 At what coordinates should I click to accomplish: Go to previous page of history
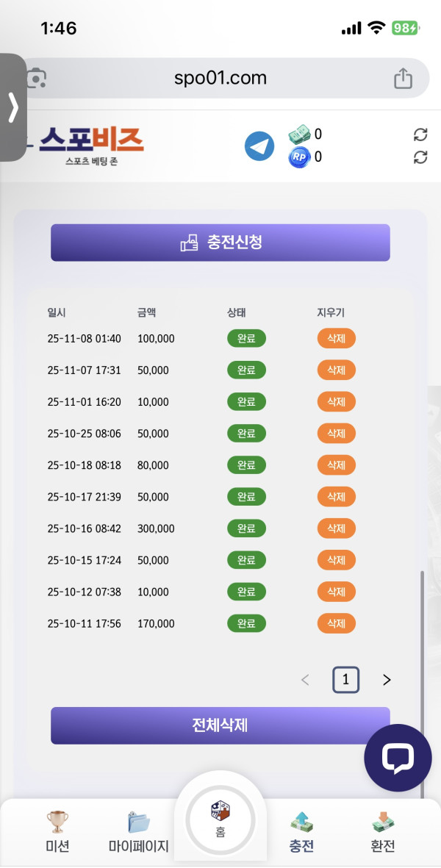tap(306, 680)
